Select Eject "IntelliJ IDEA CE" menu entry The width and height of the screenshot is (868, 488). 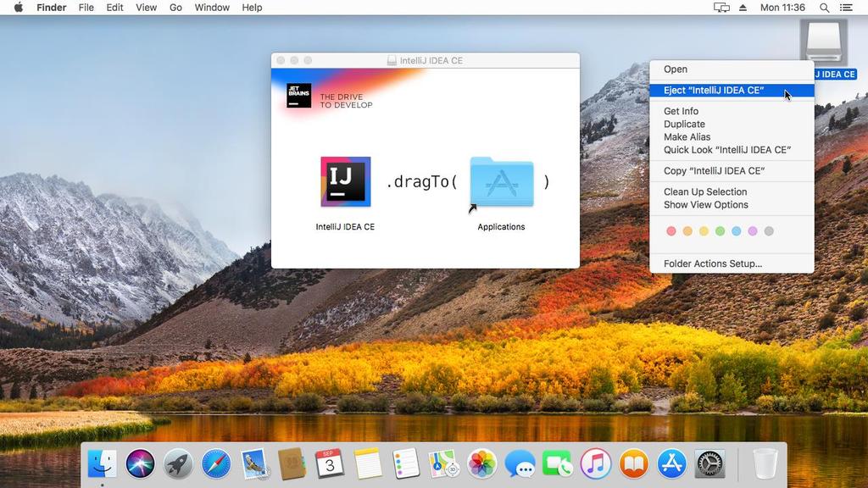click(x=732, y=90)
